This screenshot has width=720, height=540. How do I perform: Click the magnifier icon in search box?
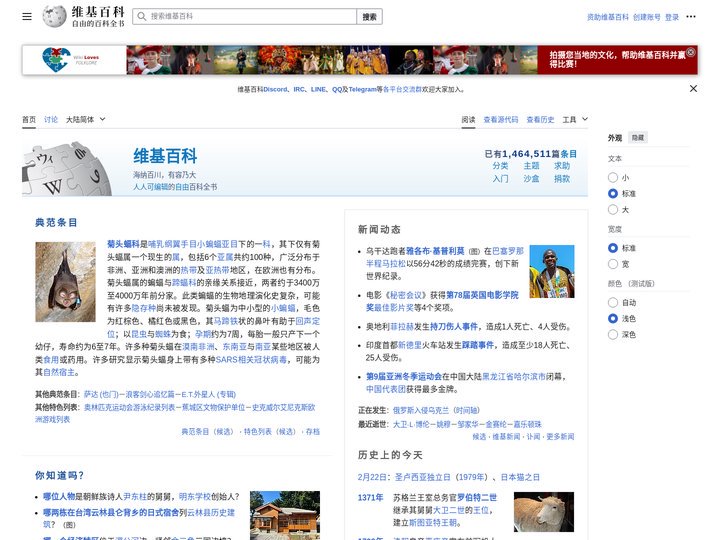coord(142,17)
